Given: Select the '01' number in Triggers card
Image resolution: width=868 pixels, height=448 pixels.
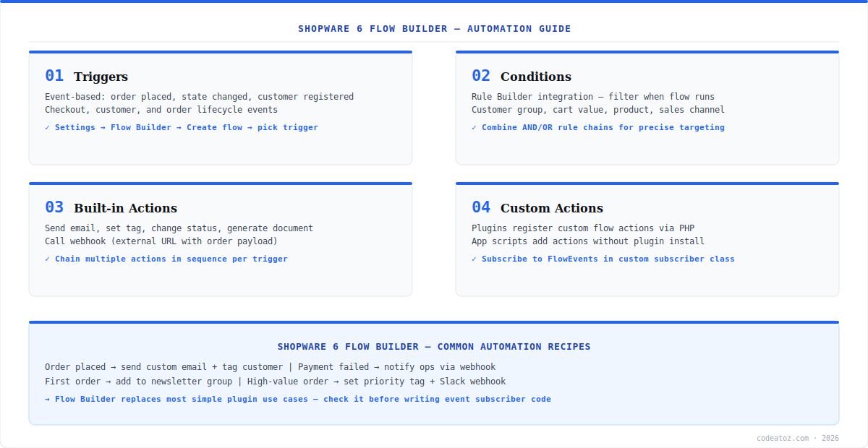Looking at the screenshot, I should pyautogui.click(x=54, y=76).
